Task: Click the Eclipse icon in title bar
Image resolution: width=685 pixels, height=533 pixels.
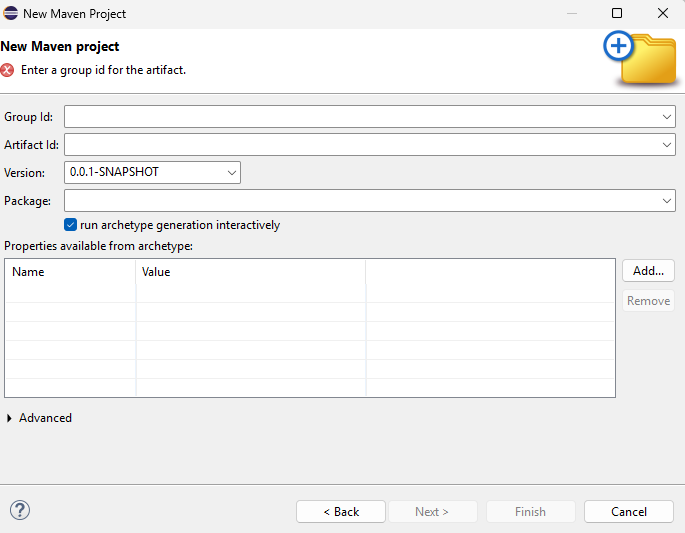Action: (x=10, y=13)
